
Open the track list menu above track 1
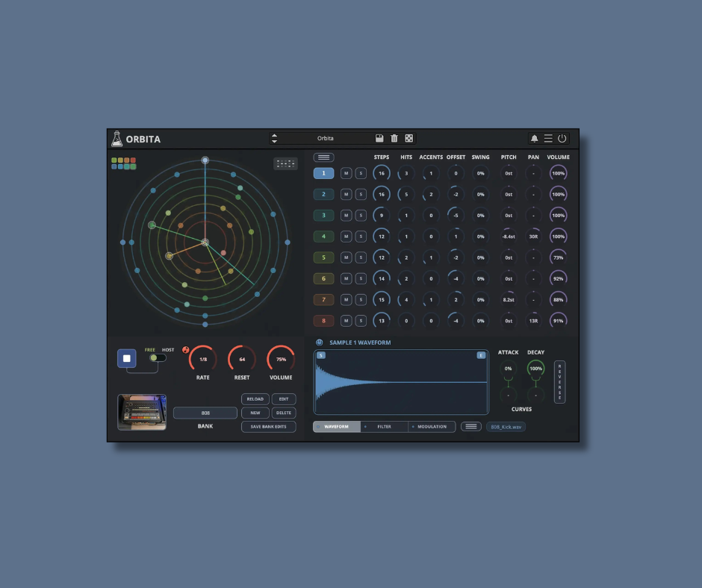click(323, 157)
